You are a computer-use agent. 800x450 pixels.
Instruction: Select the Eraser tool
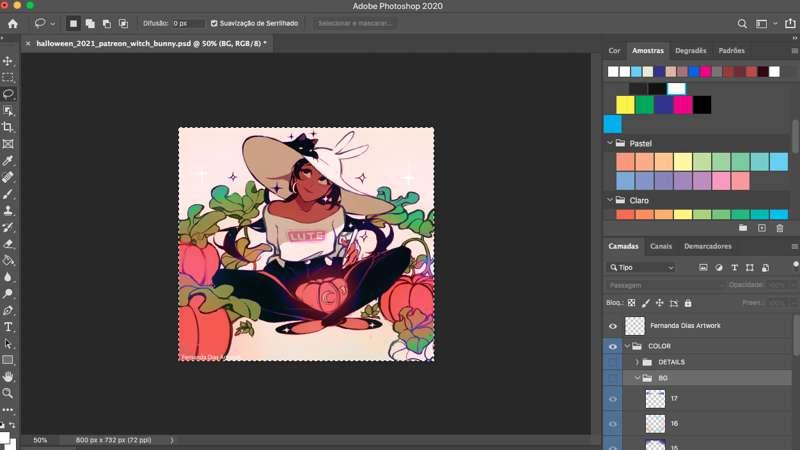(8, 244)
